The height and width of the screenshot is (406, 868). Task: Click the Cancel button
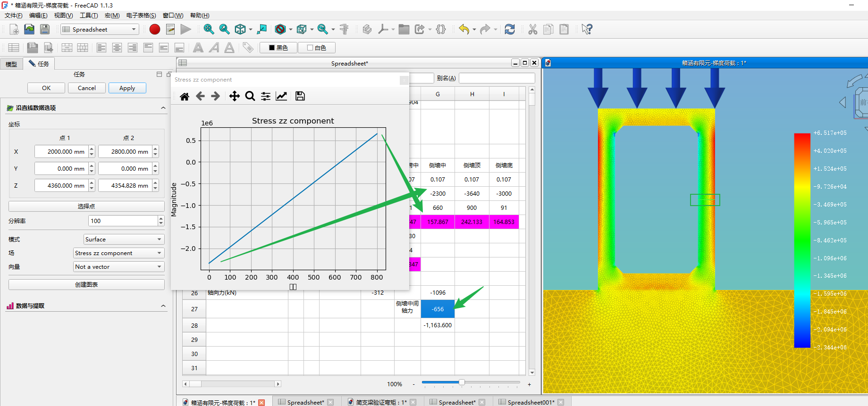coord(87,88)
